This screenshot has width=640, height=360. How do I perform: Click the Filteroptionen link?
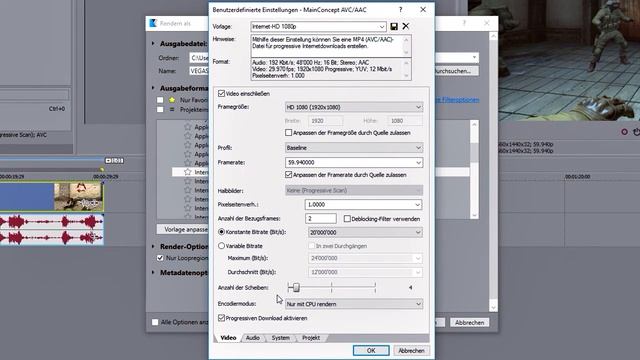coord(457,100)
